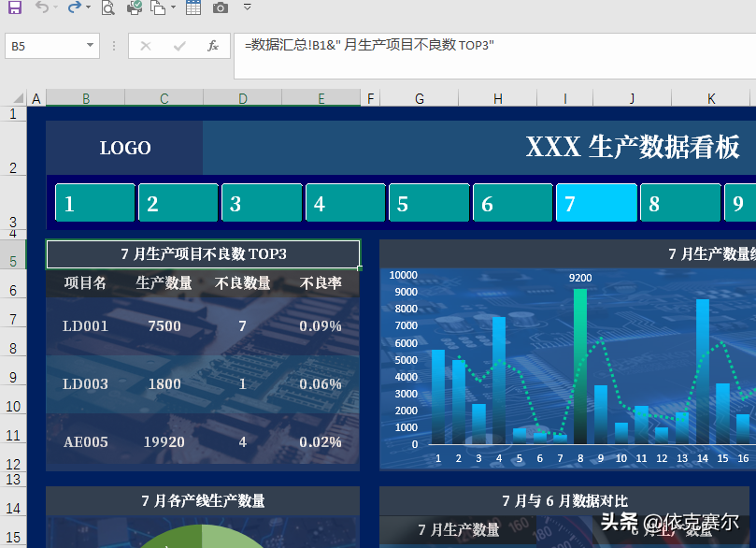Click the Camera tool icon
Viewport: 756px width, 548px height.
click(221, 7)
